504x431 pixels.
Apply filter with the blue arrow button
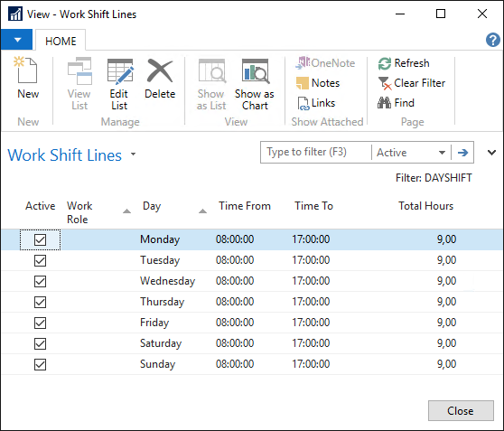click(x=462, y=153)
